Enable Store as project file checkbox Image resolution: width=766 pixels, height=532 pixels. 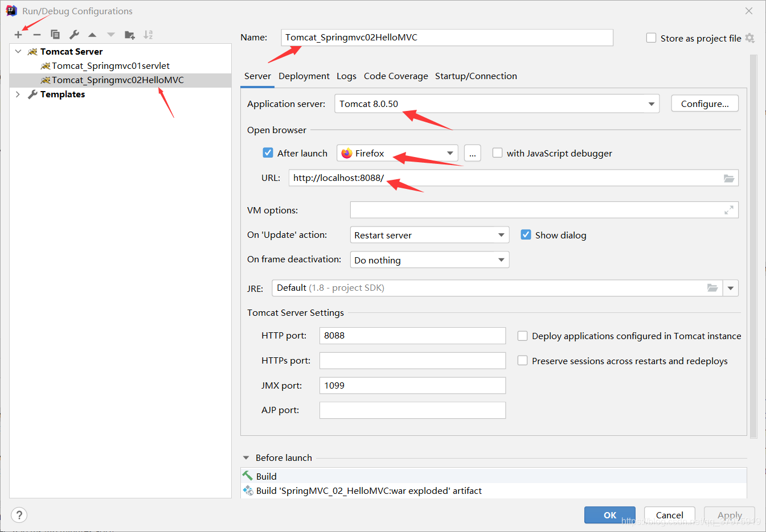click(x=652, y=38)
